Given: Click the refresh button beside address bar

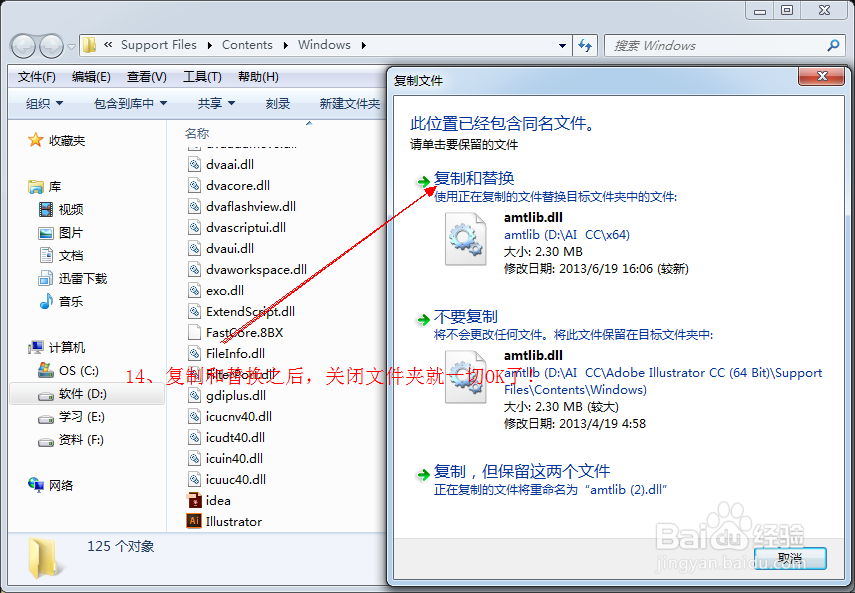Looking at the screenshot, I should coord(585,46).
